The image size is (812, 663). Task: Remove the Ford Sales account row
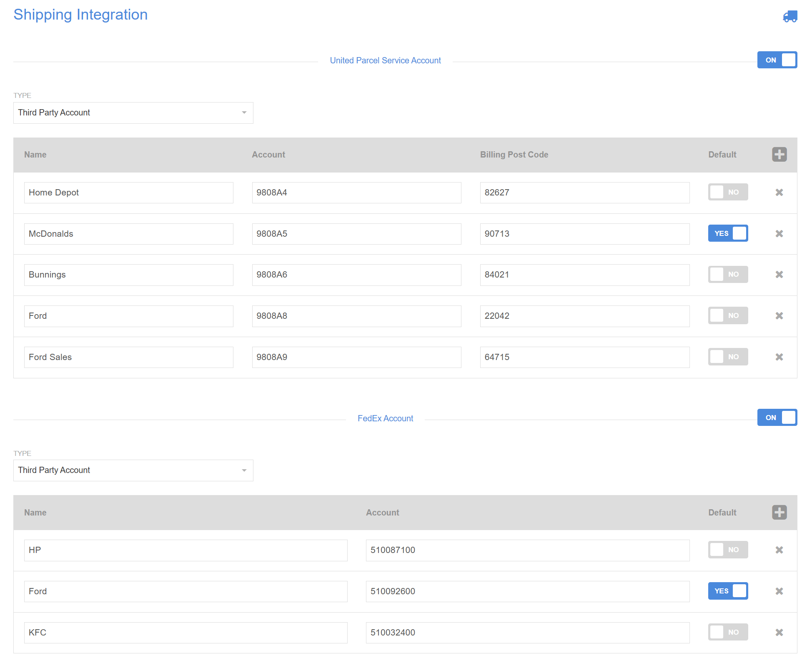[779, 357]
